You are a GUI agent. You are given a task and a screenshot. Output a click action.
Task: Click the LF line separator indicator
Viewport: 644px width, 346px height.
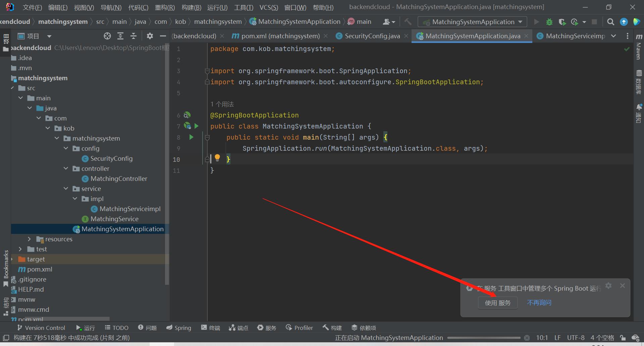557,338
